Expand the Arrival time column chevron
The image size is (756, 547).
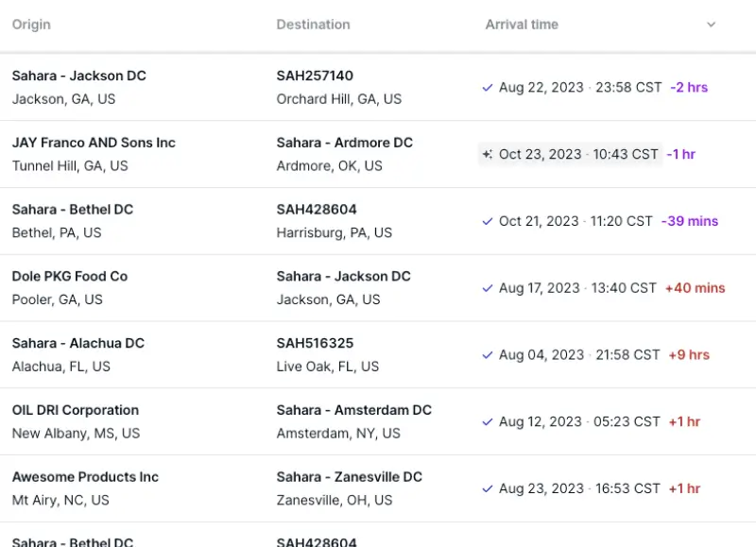[712, 25]
